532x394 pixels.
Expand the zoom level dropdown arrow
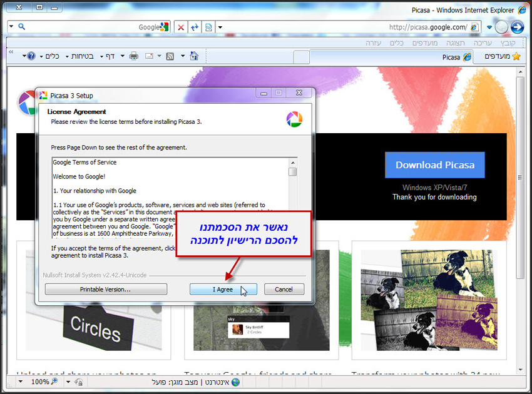tap(21, 381)
